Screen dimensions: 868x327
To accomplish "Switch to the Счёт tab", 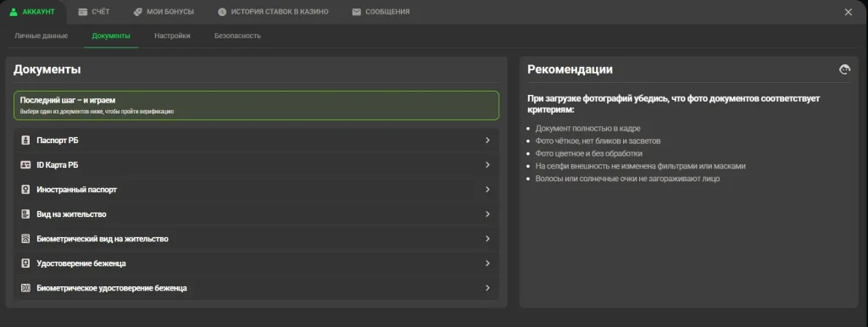I will (94, 12).
